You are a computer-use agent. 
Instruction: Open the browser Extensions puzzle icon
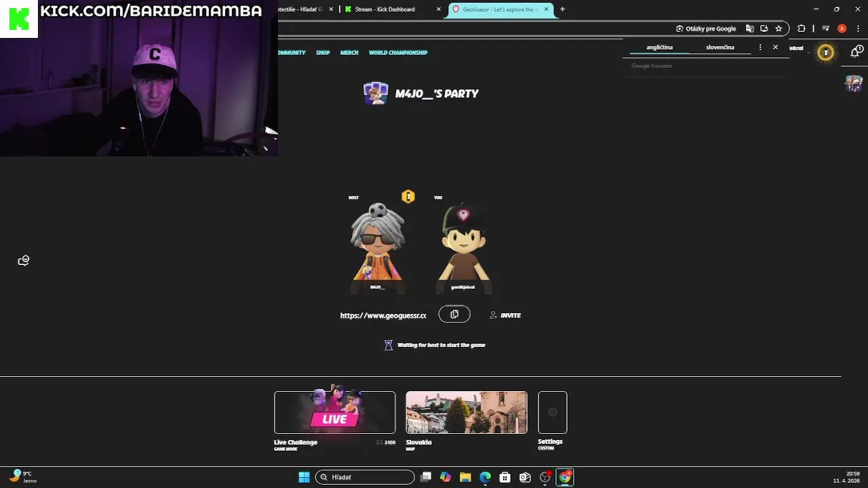click(x=802, y=28)
